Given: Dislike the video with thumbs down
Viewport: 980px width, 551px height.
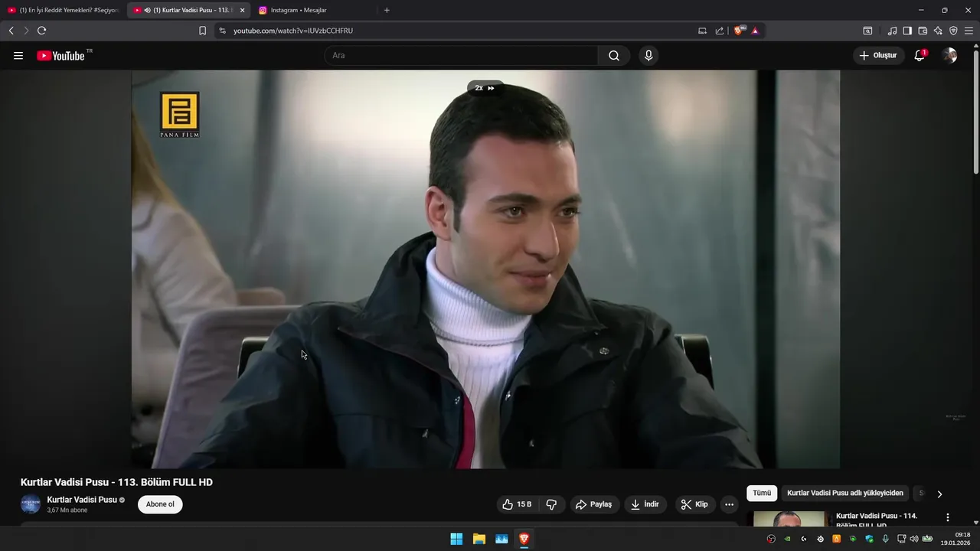Looking at the screenshot, I should pos(551,504).
